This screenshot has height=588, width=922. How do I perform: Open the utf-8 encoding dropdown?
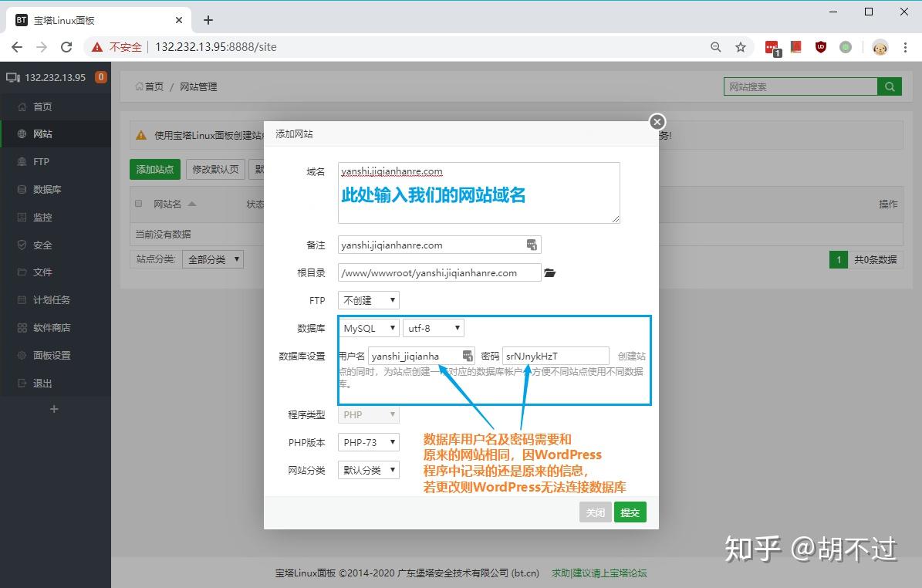[433, 328]
